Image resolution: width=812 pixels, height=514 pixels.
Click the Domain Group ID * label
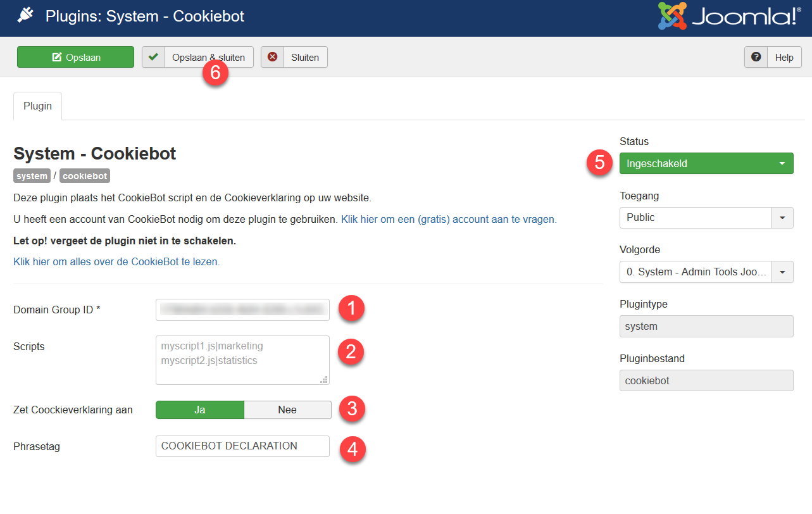(x=57, y=310)
